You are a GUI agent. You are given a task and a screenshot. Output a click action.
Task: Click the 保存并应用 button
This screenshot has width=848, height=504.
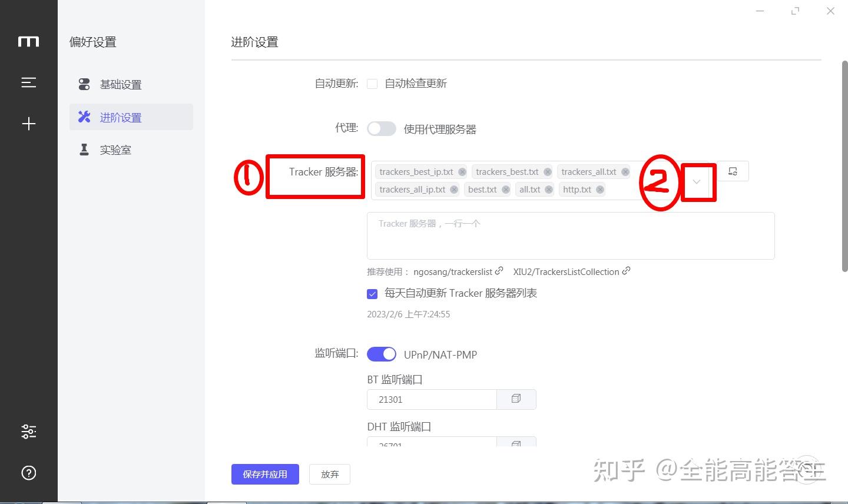point(265,474)
